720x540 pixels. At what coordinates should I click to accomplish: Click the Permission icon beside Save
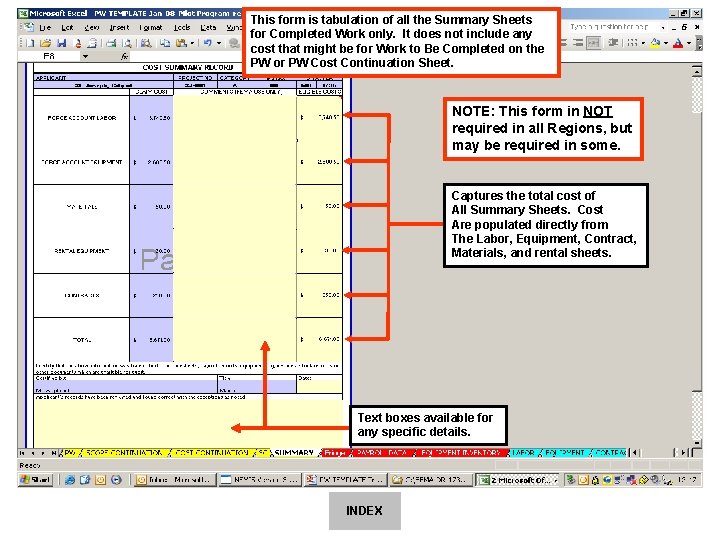(78, 43)
